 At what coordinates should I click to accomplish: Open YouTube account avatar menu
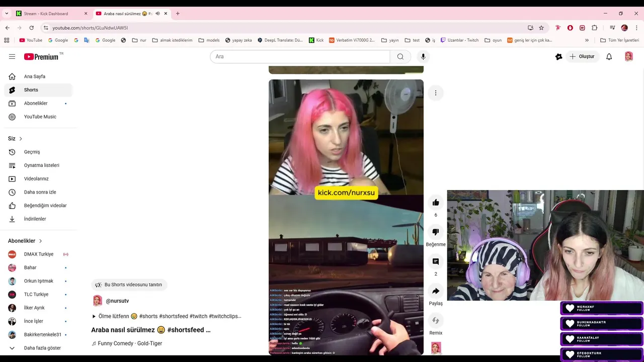pos(628,57)
